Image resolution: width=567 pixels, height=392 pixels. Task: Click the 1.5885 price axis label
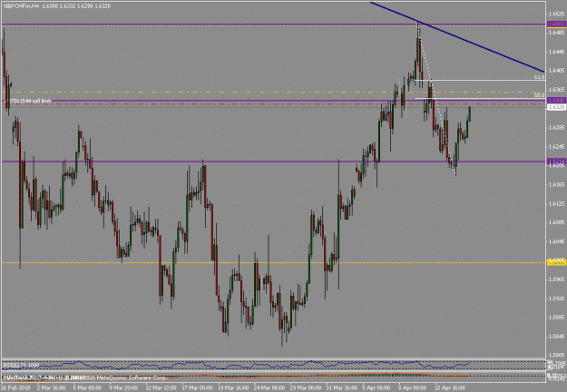[556, 318]
